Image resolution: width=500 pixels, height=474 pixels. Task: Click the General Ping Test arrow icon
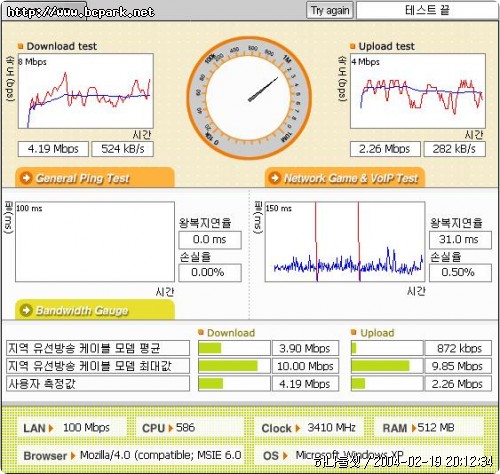26,178
